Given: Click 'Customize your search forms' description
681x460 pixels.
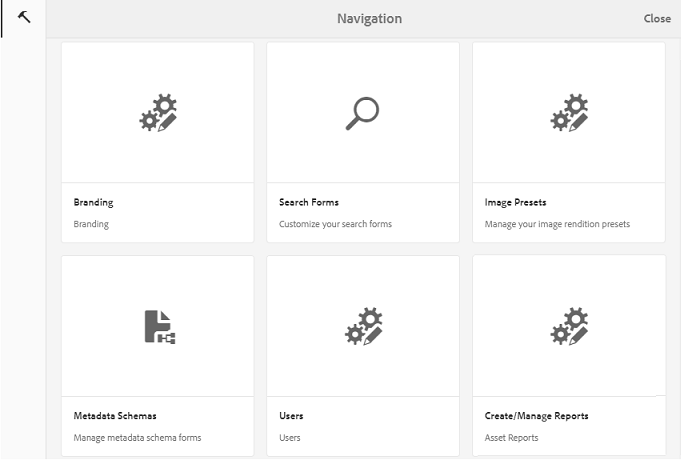Looking at the screenshot, I should tap(335, 224).
